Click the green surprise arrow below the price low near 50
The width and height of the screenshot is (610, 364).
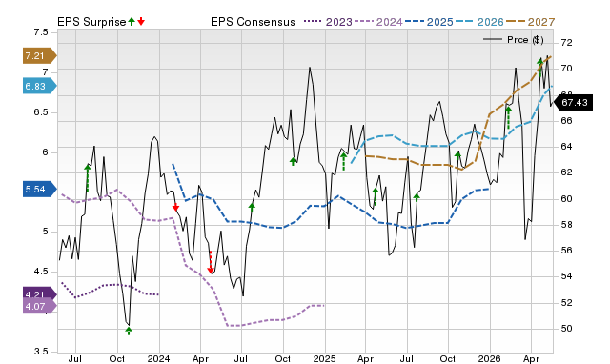(129, 331)
